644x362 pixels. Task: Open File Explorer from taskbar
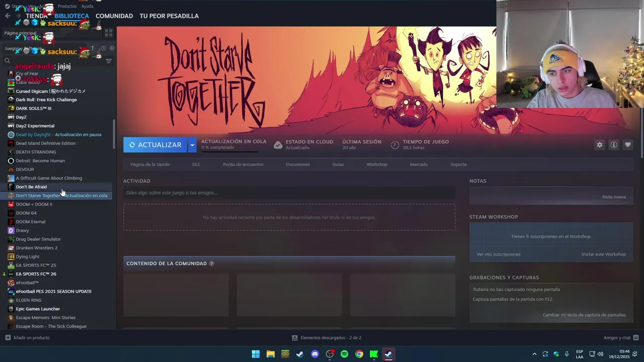point(270,354)
